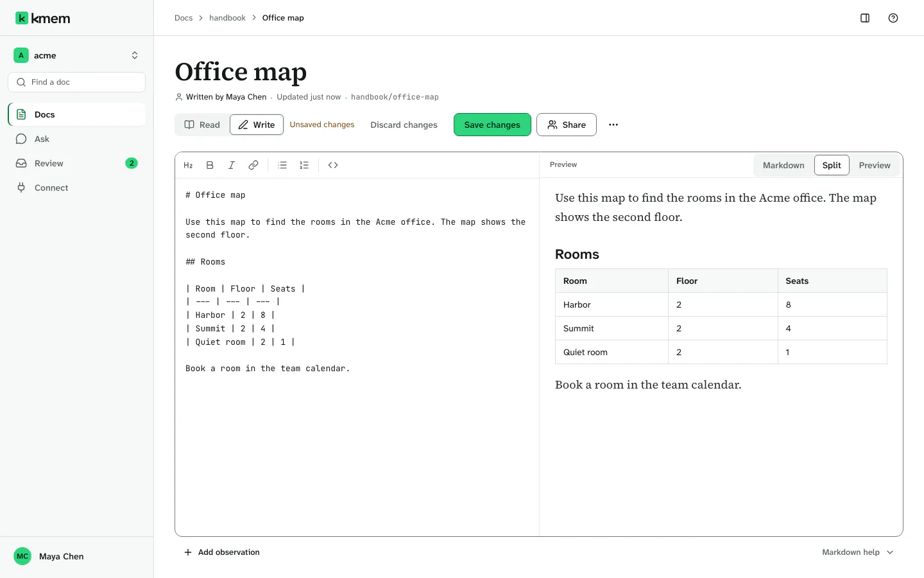Toggle the side panel icon in header
The image size is (924, 578).
tap(865, 18)
